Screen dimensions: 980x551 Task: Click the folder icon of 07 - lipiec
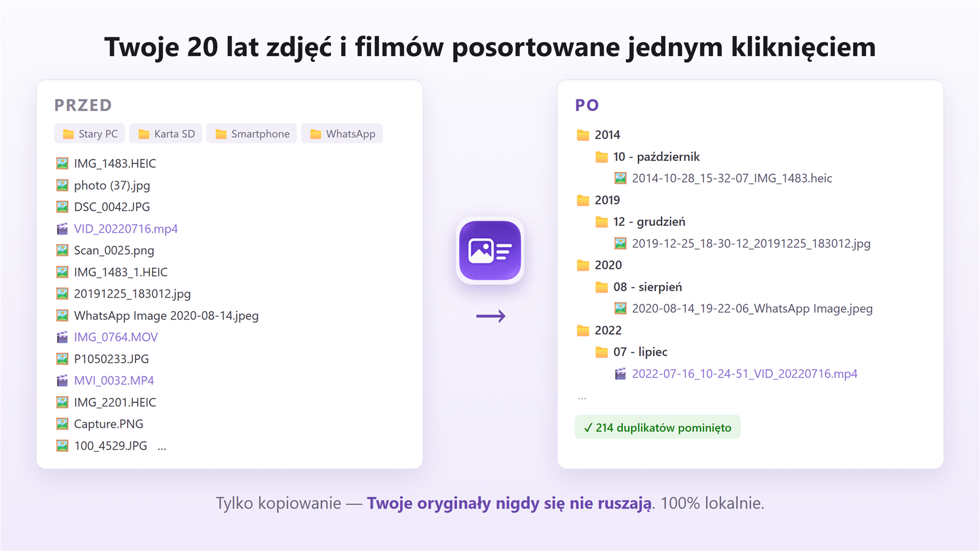tap(601, 352)
